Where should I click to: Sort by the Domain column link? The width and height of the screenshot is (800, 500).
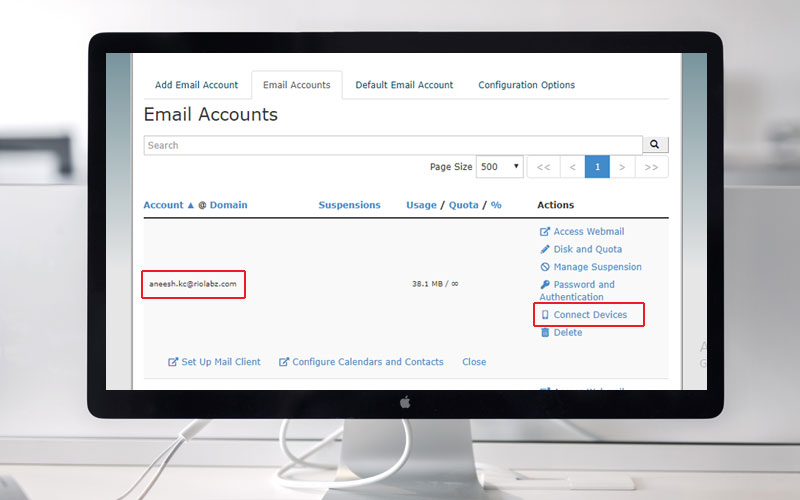[228, 205]
